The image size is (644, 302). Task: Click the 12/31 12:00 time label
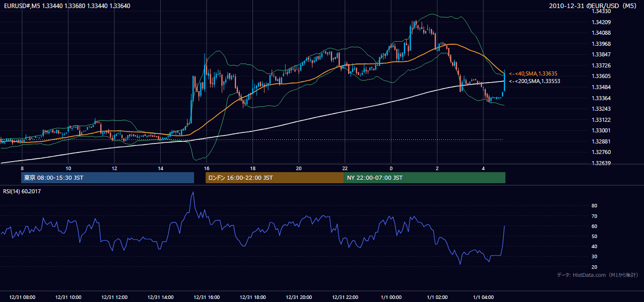114,297
